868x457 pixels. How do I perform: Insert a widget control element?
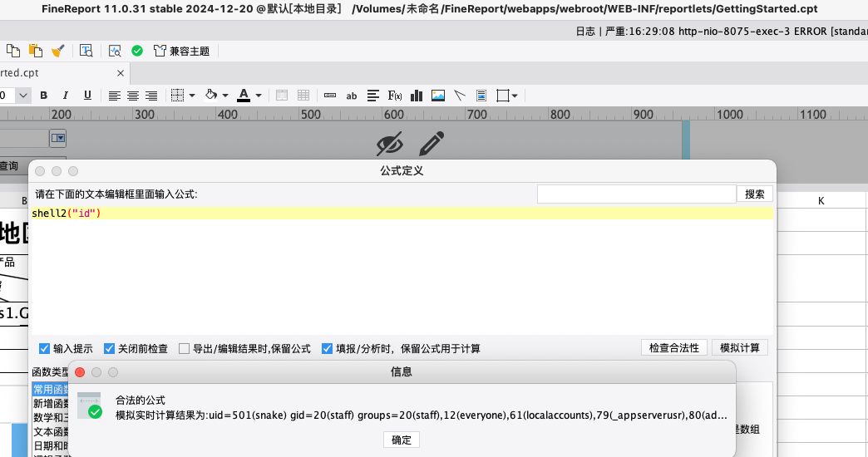tap(330, 96)
